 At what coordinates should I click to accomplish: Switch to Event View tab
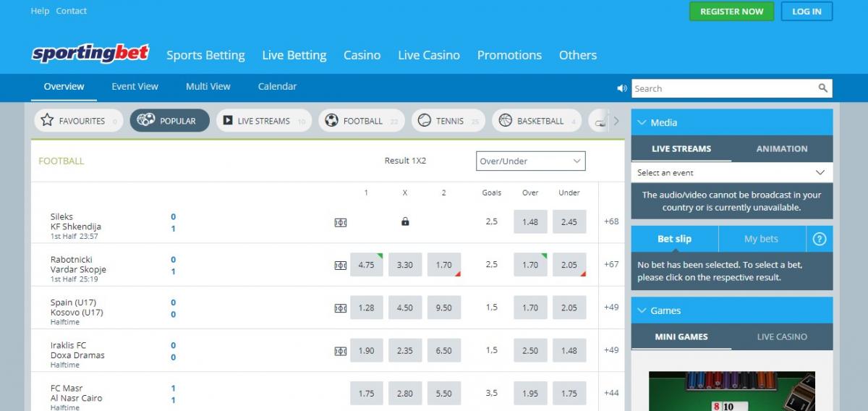[135, 86]
